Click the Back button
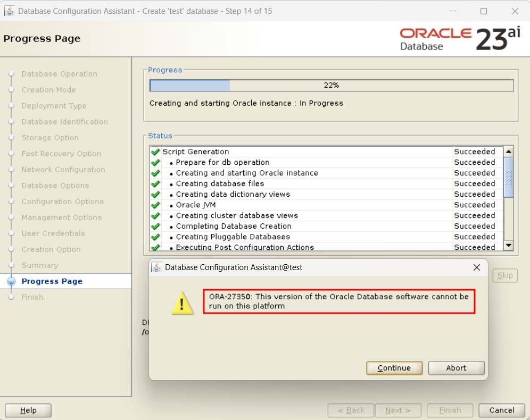The height and width of the screenshot is (420, 530). coord(351,410)
